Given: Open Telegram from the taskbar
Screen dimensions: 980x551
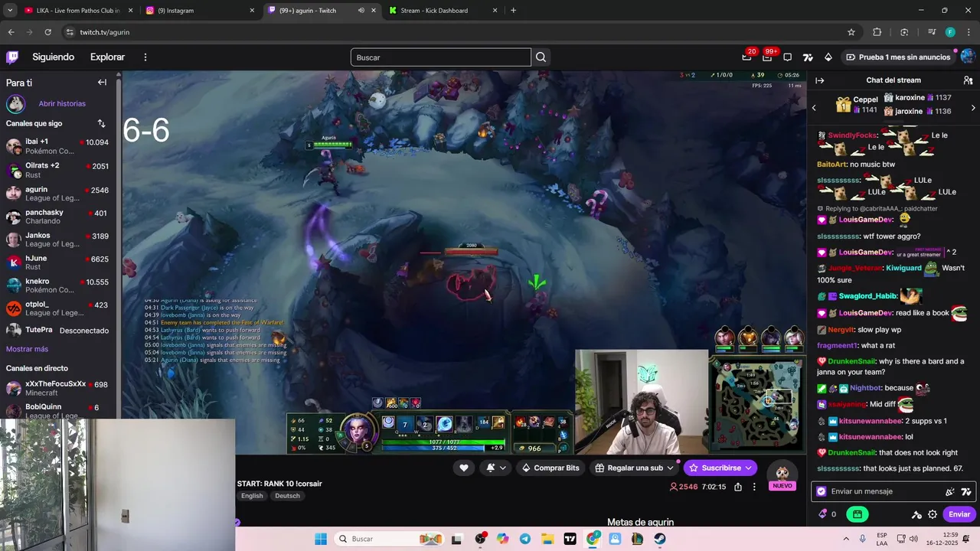Looking at the screenshot, I should coord(525,539).
